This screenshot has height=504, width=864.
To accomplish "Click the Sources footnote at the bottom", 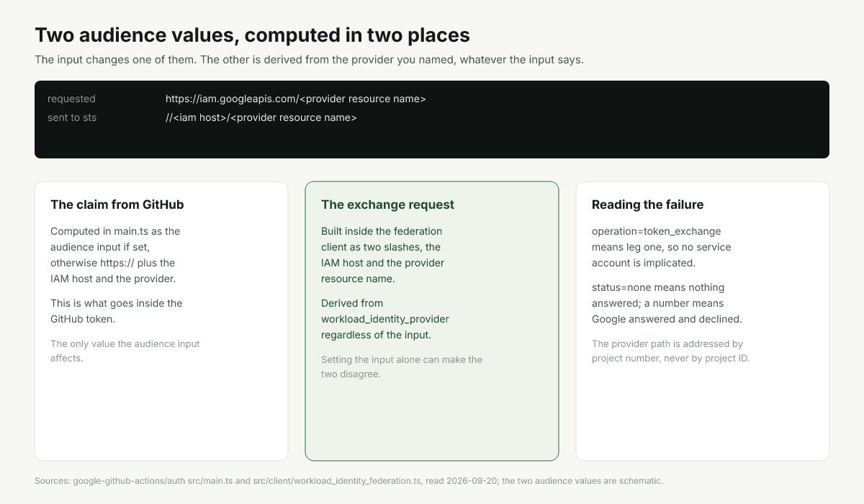I will tap(348, 480).
